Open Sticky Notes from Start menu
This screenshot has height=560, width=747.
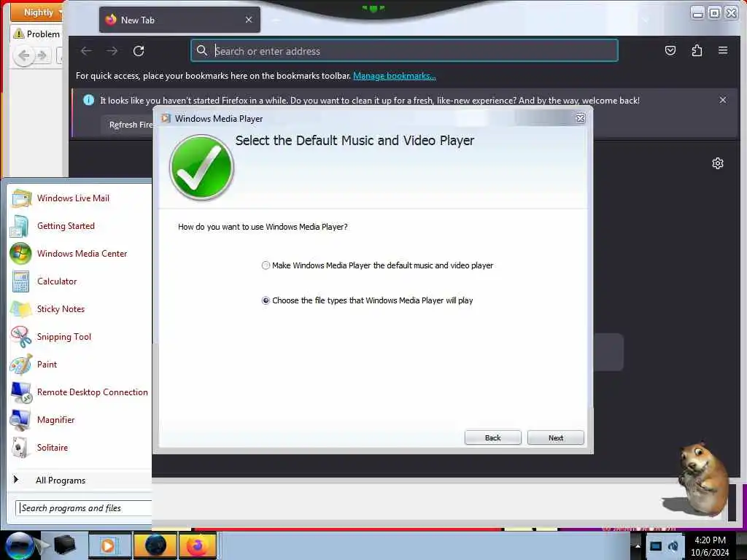[79, 309]
